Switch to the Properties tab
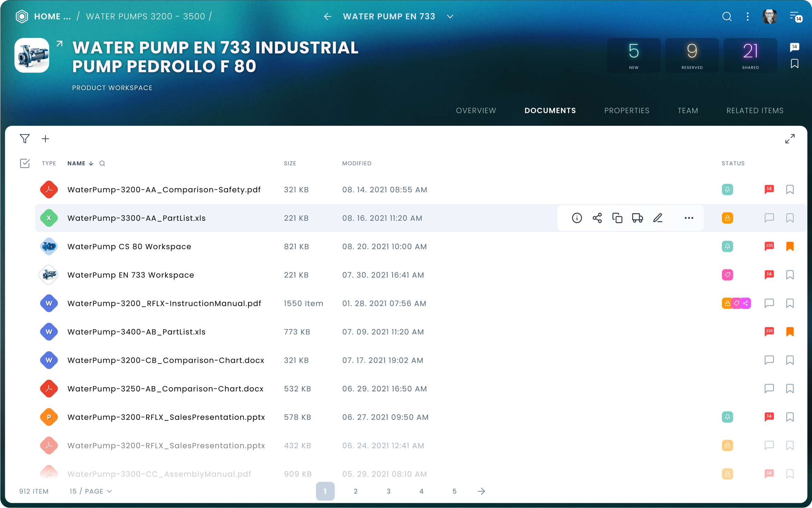812x508 pixels. click(x=626, y=111)
